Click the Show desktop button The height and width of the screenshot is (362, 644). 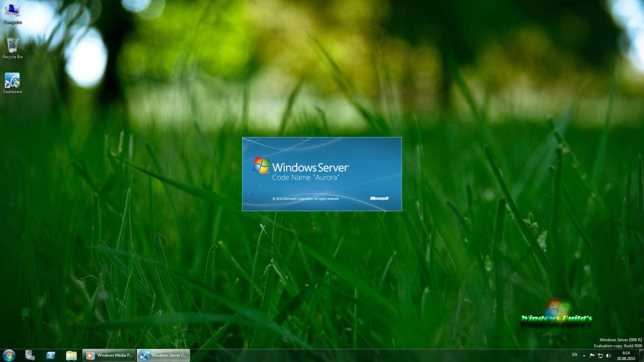coord(641,356)
